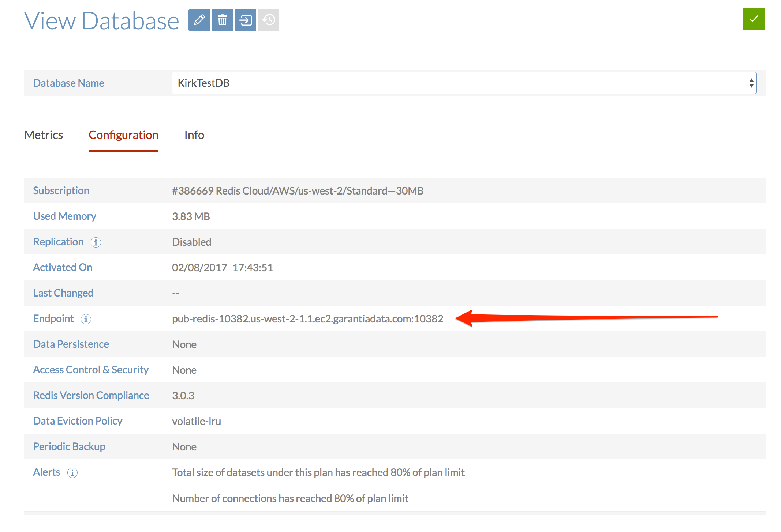This screenshot has height=532, width=781.
Task: Click info icon next to Endpoint
Action: click(x=86, y=319)
